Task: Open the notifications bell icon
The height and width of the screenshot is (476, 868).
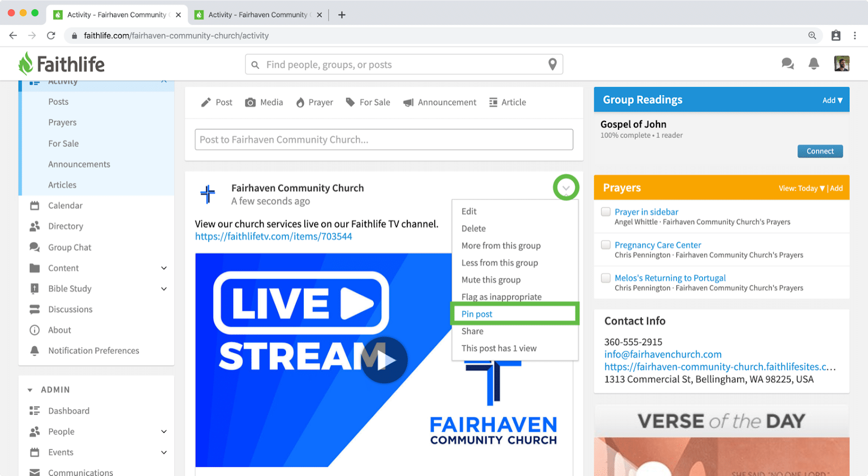Action: click(814, 64)
